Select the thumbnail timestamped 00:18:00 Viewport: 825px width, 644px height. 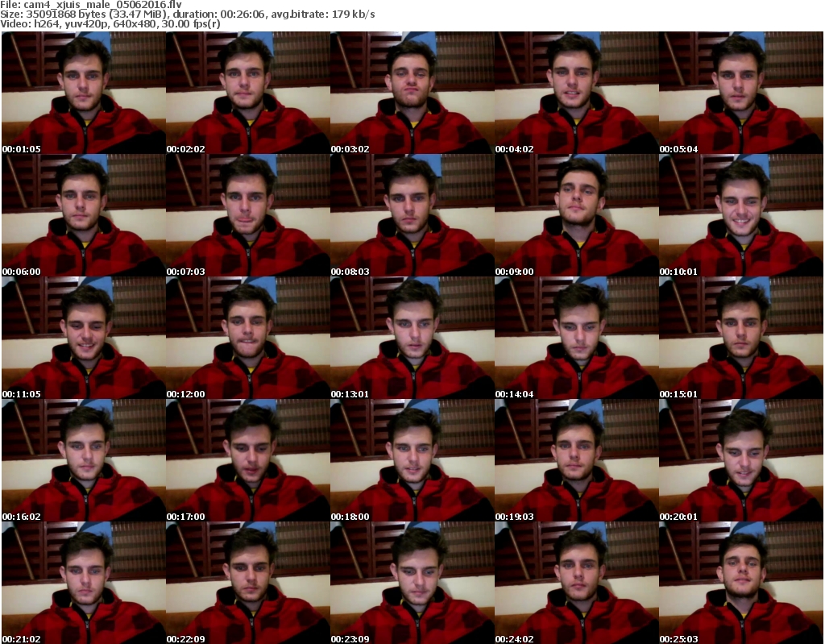point(412,460)
